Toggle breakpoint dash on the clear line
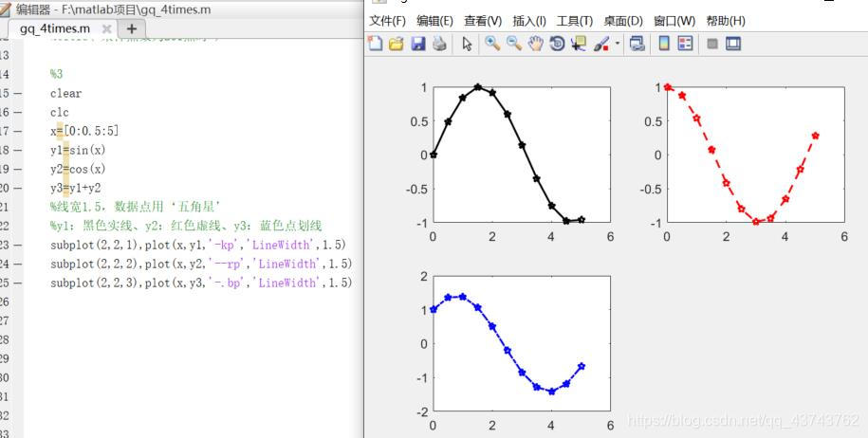This screenshot has width=868, height=438. click(x=18, y=94)
